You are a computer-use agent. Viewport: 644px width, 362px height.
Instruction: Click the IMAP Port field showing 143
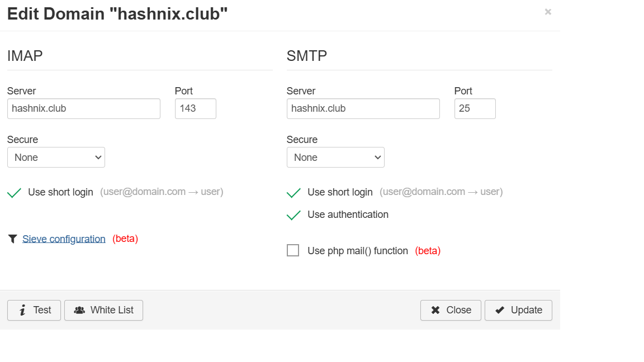[x=196, y=109]
